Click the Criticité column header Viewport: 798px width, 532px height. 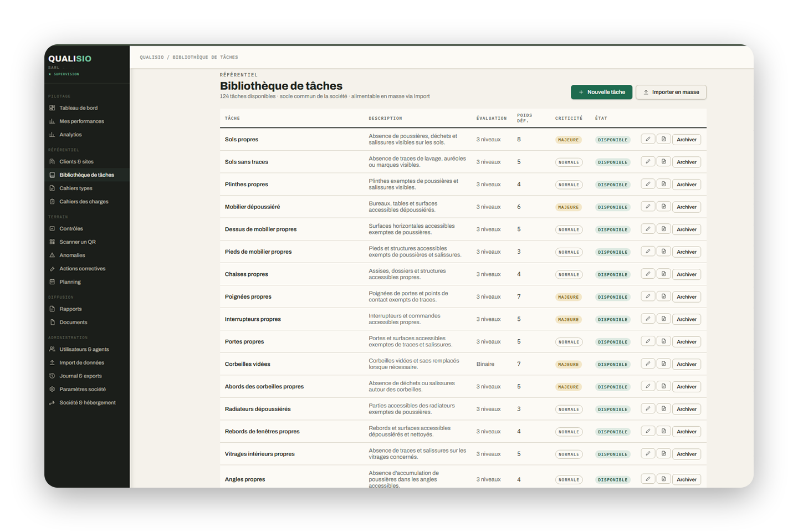pyautogui.click(x=569, y=118)
